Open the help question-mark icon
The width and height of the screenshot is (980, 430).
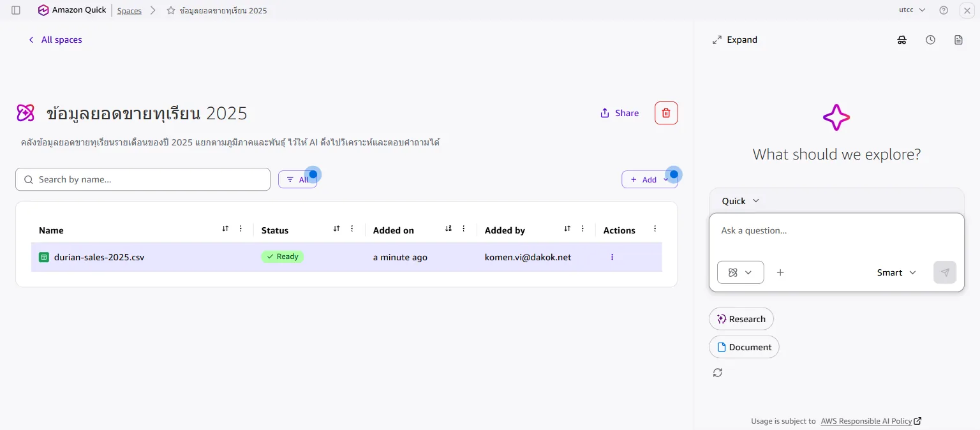point(944,10)
